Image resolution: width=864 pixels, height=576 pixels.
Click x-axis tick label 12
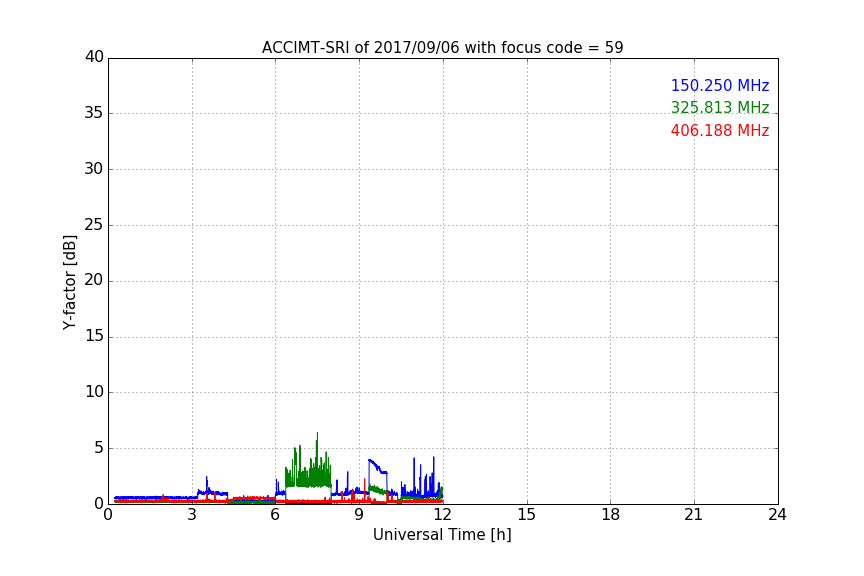pos(442,515)
